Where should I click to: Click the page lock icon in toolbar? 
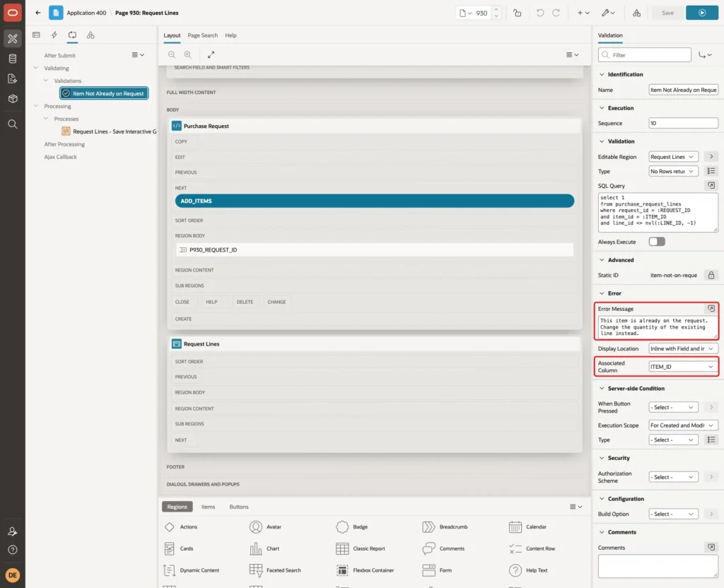517,13
